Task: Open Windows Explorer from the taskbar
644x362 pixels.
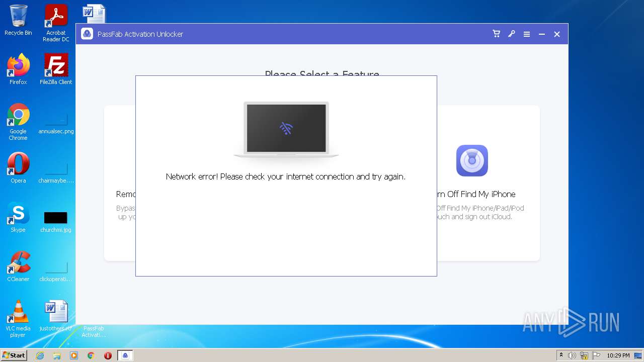Action: point(57,355)
